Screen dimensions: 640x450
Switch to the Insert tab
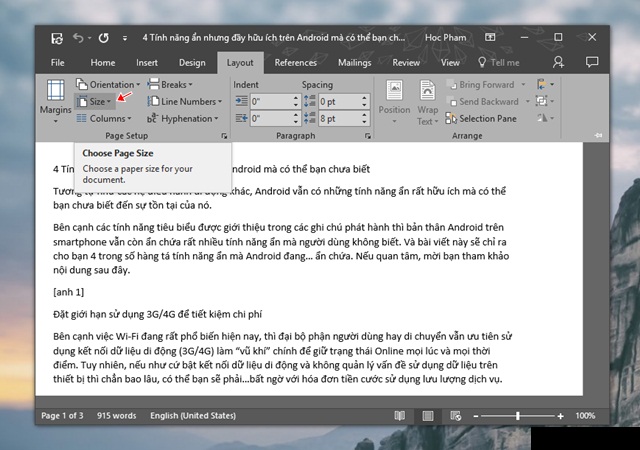[x=146, y=62]
